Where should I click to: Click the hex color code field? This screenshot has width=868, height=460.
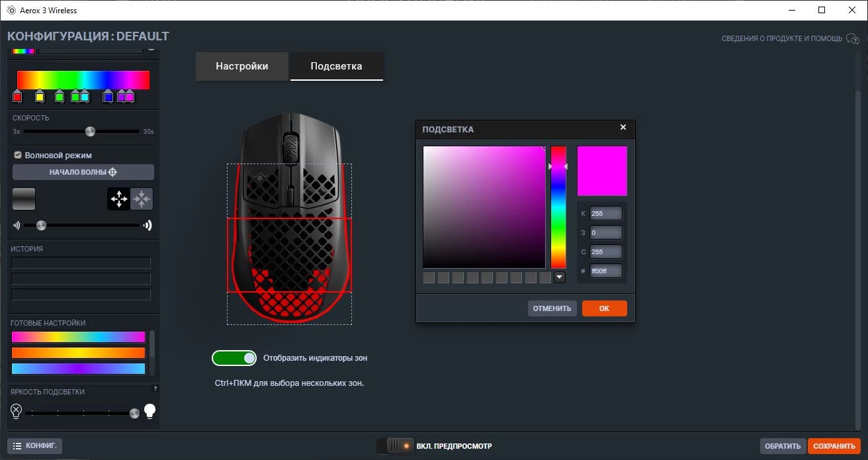(606, 271)
